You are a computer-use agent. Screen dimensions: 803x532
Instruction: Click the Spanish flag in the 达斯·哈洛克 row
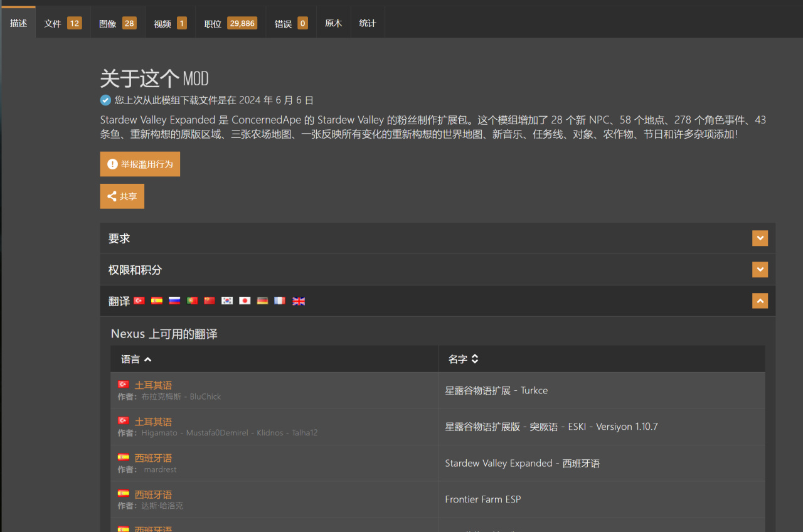coord(124,493)
